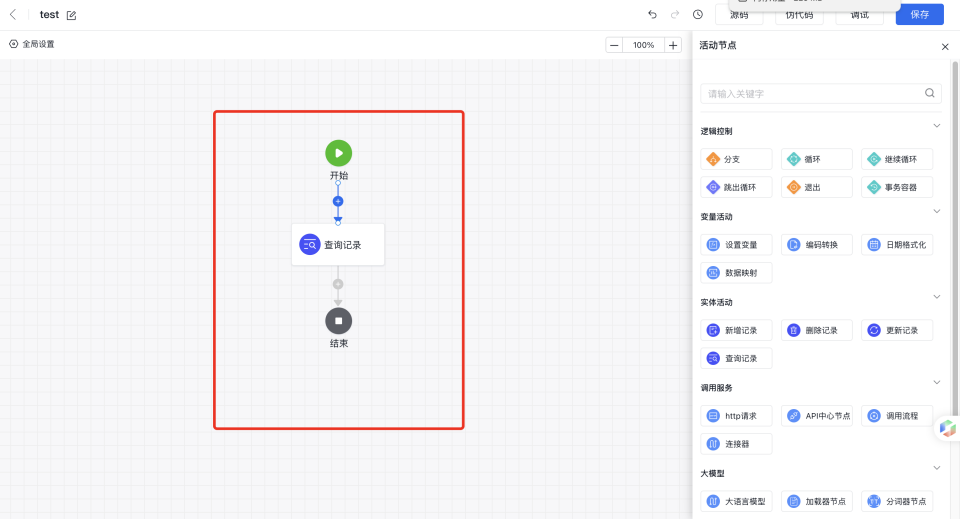Choose the 循环 loop node
This screenshot has width=960, height=519.
click(816, 159)
